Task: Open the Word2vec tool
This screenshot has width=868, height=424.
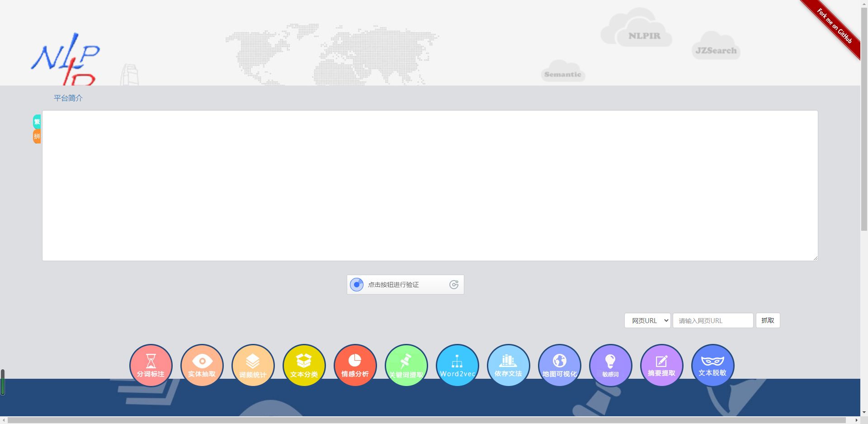Action: click(458, 365)
